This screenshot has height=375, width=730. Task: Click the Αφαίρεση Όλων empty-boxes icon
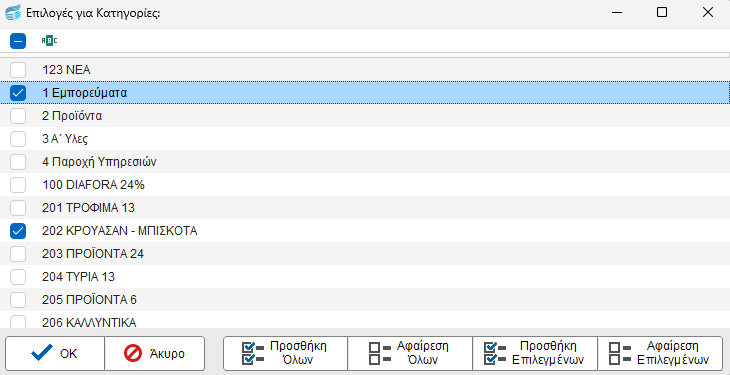click(380, 353)
